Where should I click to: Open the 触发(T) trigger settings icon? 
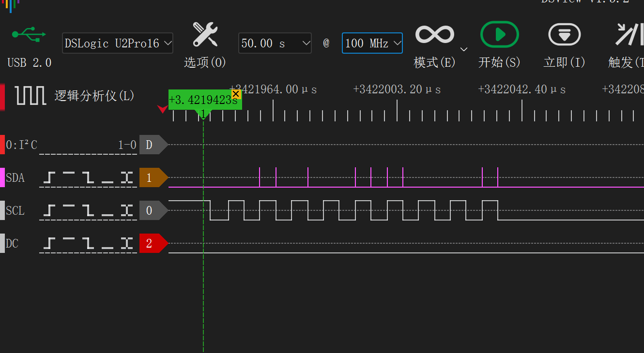pyautogui.click(x=629, y=34)
